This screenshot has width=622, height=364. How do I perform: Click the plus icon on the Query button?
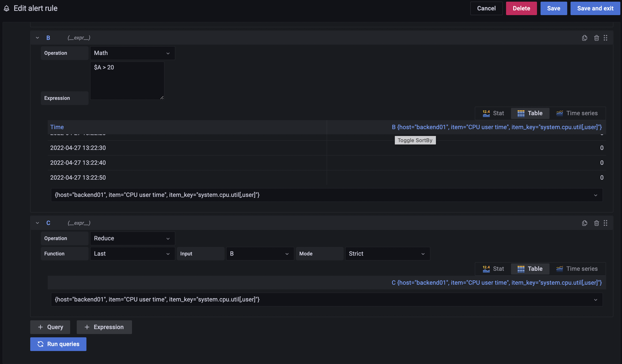(40, 327)
